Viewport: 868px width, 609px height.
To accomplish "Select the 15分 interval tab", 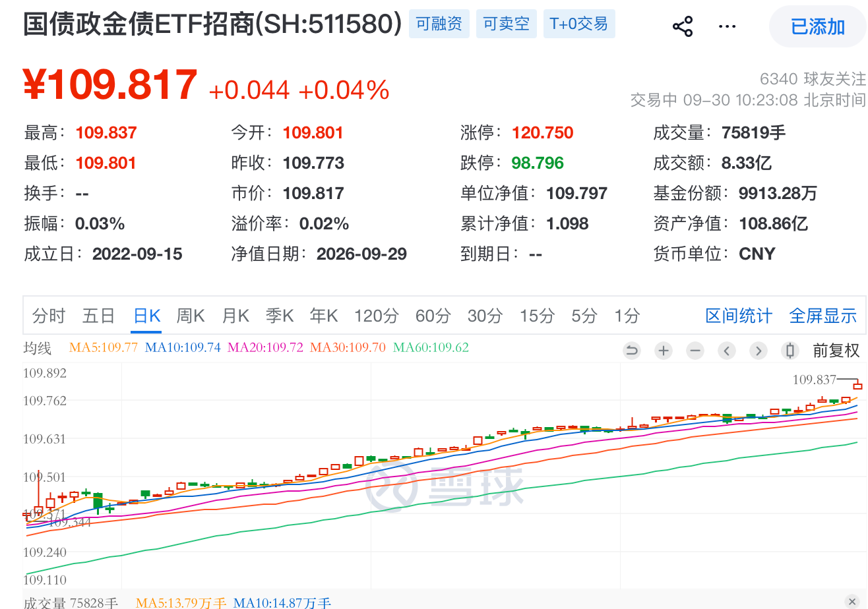I will (538, 316).
